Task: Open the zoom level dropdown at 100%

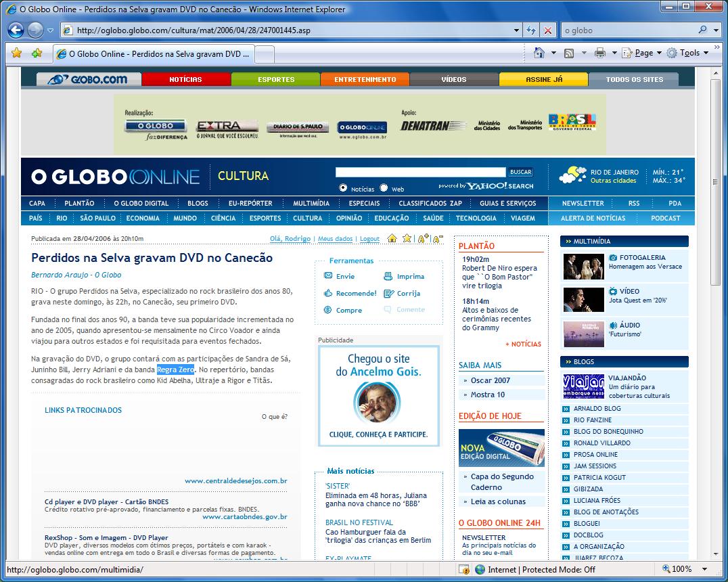Action: [704, 569]
